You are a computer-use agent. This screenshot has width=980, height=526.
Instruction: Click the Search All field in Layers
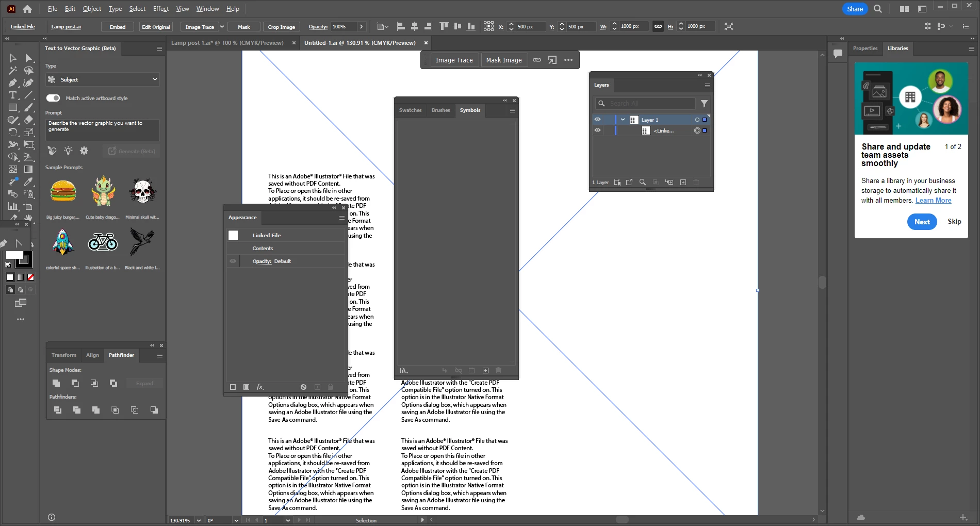[646, 104]
